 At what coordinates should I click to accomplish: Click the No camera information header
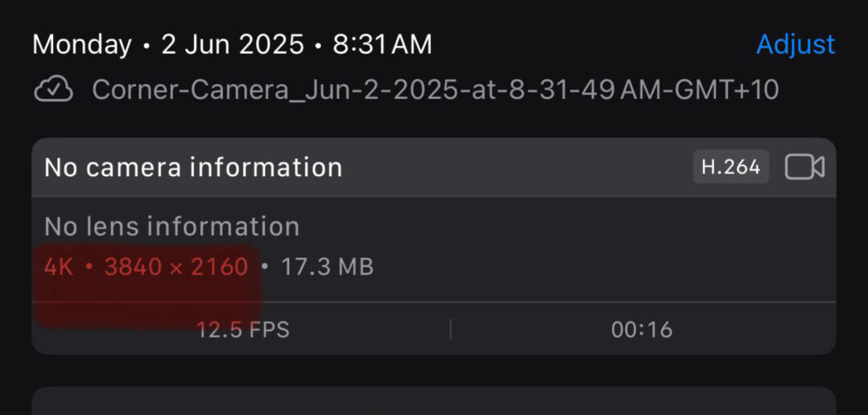coord(193,167)
